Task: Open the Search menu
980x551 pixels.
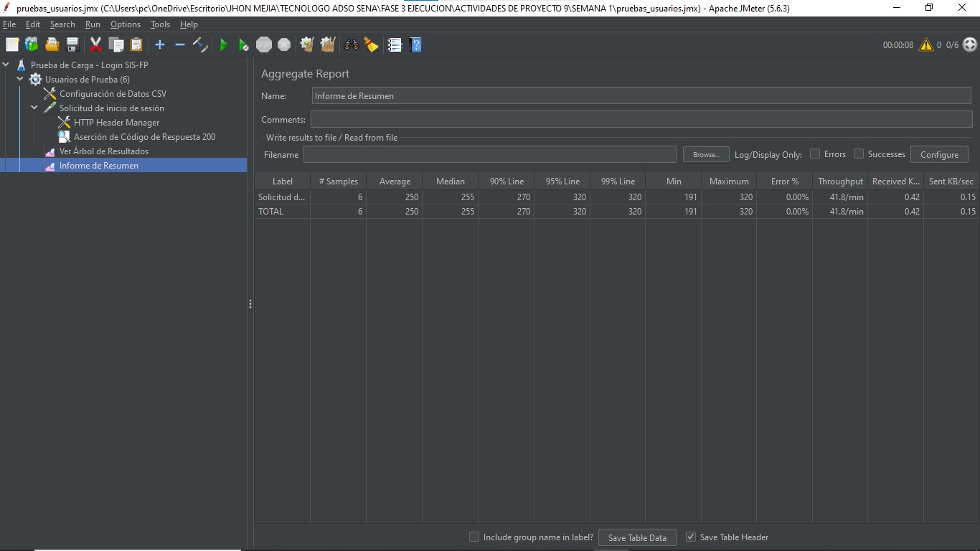Action: (x=62, y=24)
